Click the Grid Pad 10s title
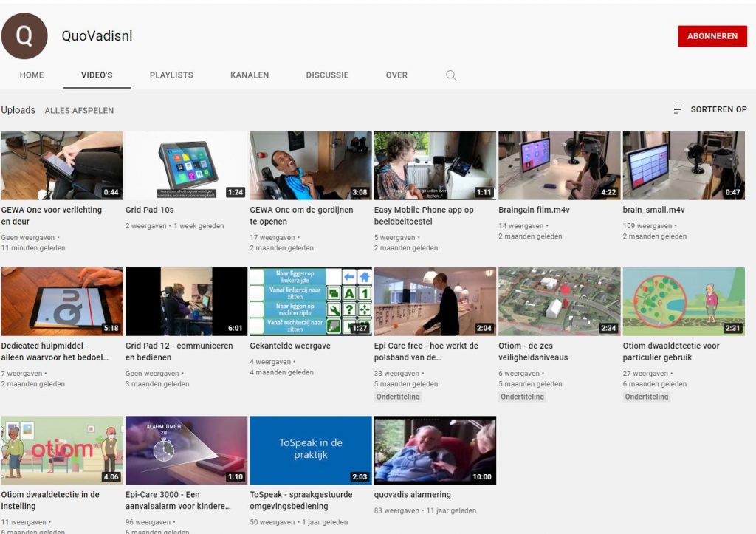The image size is (756, 534). point(149,210)
